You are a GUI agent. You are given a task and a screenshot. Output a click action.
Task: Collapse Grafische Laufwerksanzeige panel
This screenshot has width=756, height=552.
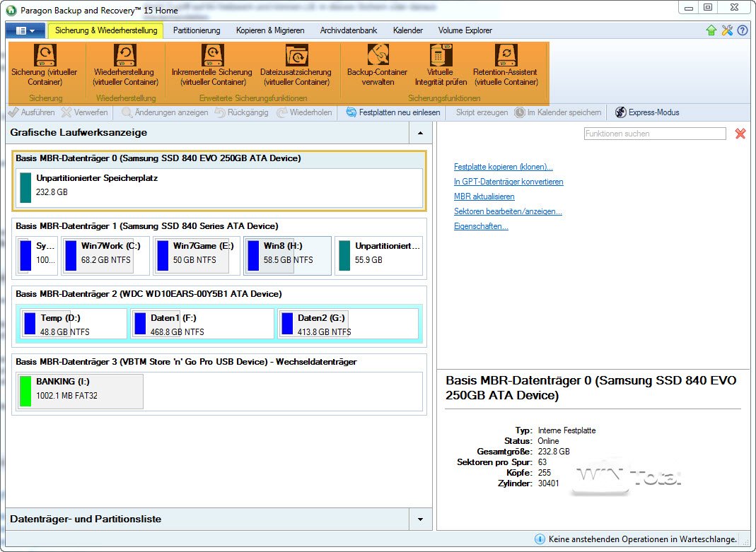click(x=420, y=133)
